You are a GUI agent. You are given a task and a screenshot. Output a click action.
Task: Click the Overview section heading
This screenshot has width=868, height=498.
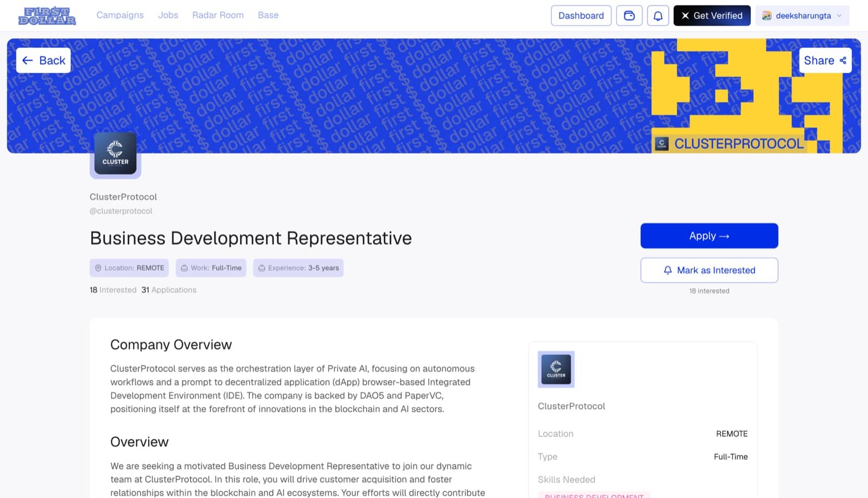[x=139, y=442]
